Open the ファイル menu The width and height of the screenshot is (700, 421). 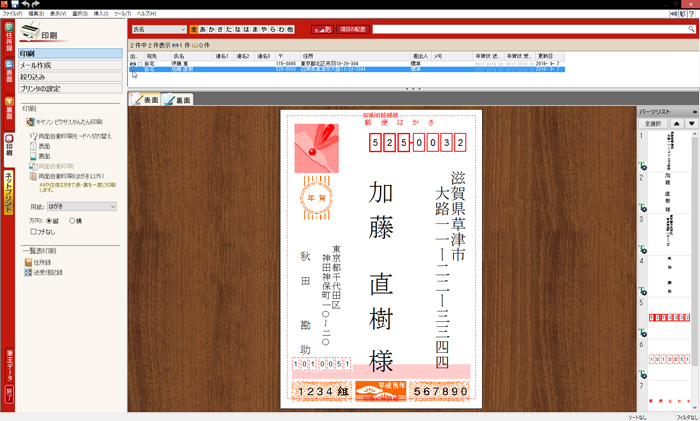(x=12, y=13)
